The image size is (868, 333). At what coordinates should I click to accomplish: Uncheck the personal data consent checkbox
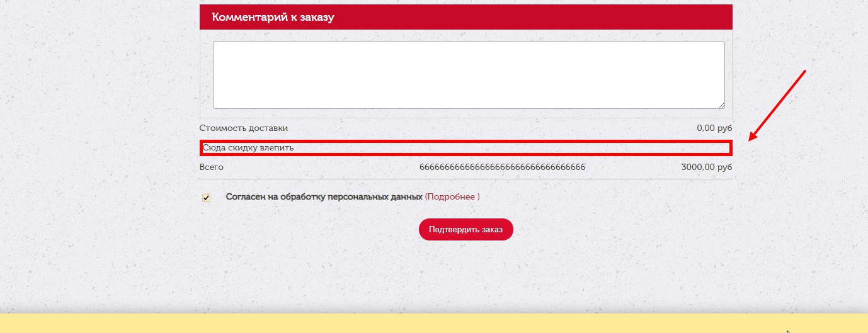[206, 198]
